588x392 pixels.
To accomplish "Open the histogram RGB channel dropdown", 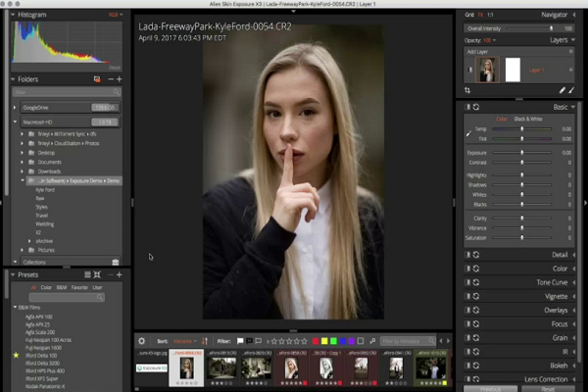I will tap(116, 15).
